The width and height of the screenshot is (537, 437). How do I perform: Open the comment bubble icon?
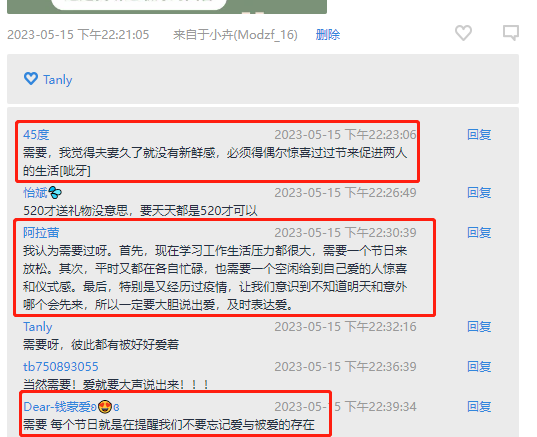click(x=511, y=33)
